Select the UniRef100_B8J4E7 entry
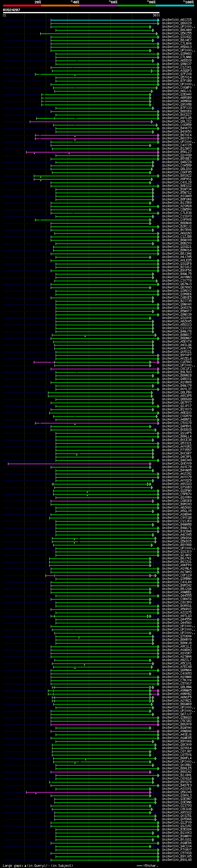This screenshot has height=868, width=197. [177, 40]
